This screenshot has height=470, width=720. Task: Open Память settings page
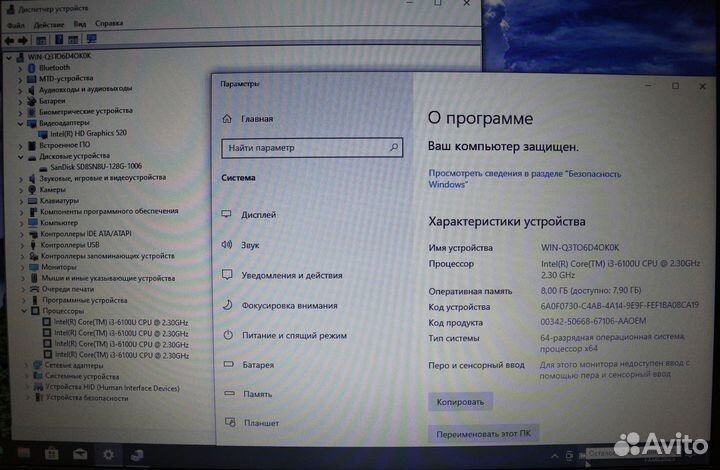click(257, 394)
